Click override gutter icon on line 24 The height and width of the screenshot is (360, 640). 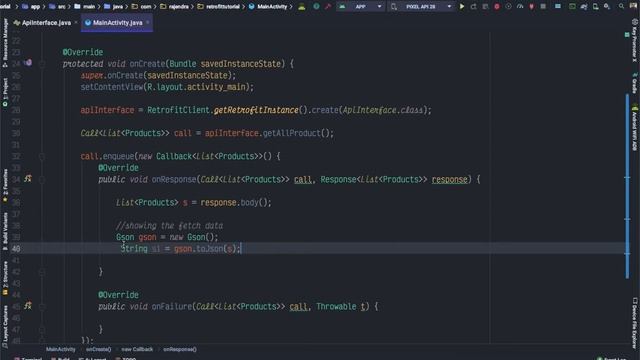(28, 63)
